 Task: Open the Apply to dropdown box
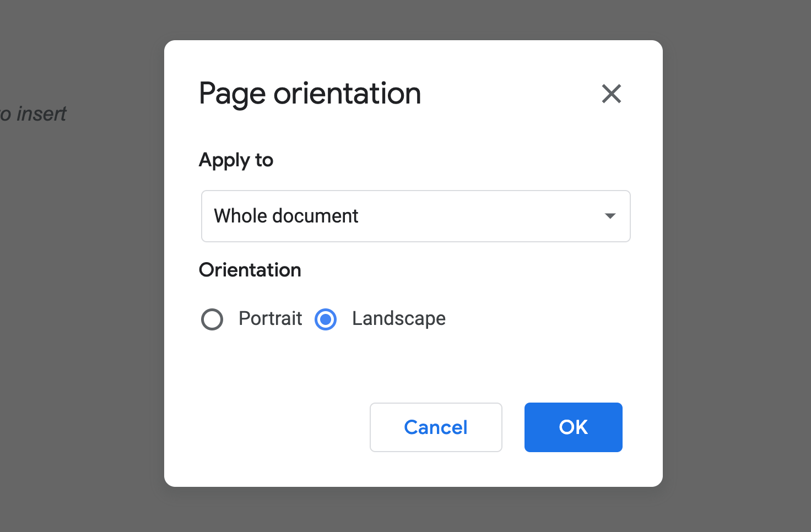click(415, 216)
